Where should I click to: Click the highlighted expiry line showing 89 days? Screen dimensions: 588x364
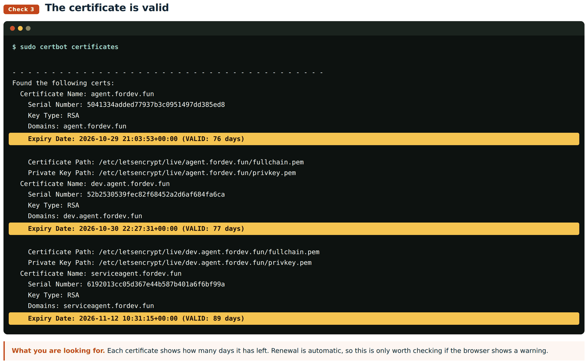(x=294, y=318)
